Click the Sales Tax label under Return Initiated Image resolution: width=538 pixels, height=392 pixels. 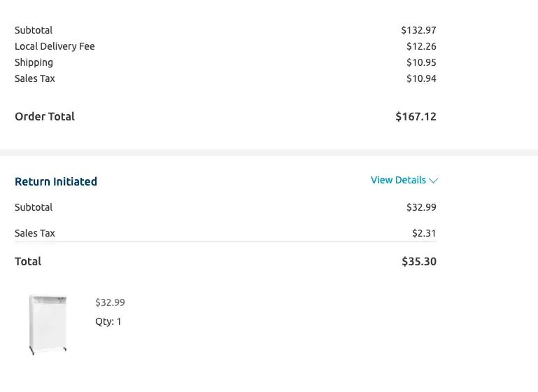coord(35,233)
